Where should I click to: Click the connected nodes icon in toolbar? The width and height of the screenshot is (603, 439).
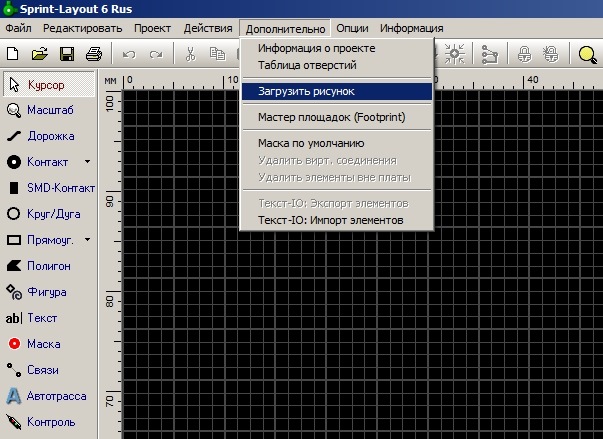(490, 54)
